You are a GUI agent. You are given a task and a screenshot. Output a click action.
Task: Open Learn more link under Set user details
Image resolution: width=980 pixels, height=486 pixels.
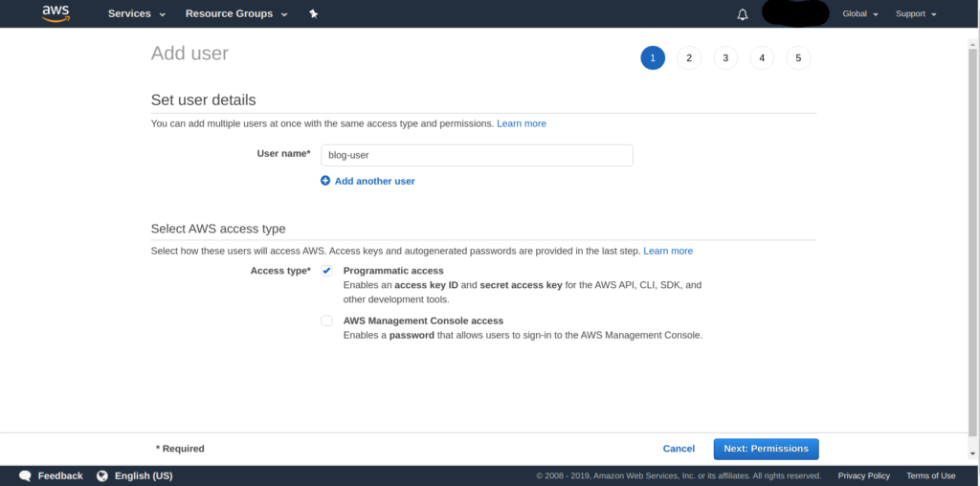522,123
